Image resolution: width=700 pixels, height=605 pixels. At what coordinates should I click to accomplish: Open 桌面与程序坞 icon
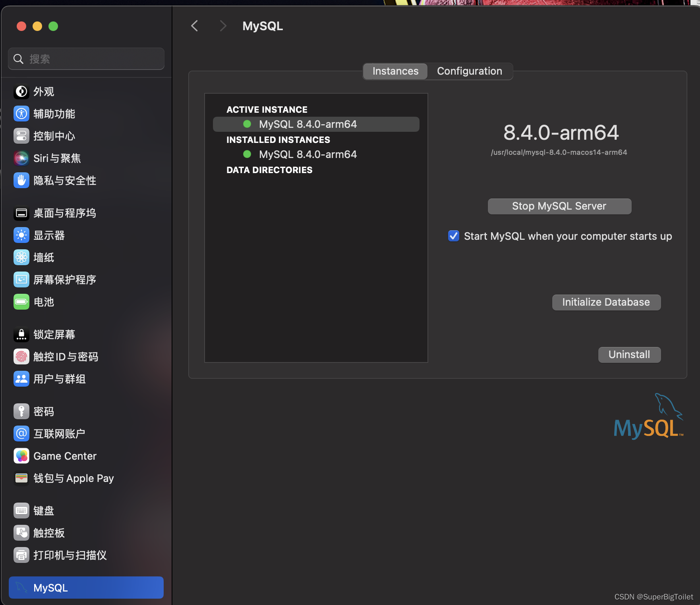pos(21,213)
